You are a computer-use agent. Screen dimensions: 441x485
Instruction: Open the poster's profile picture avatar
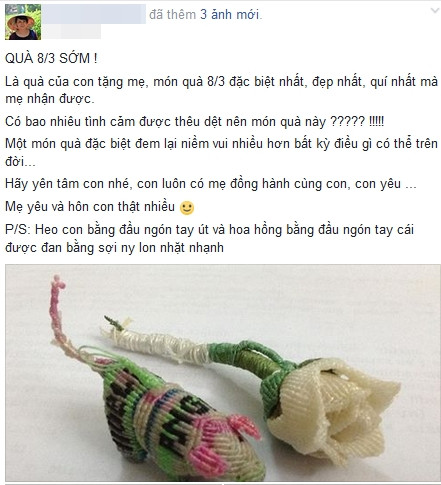click(23, 22)
